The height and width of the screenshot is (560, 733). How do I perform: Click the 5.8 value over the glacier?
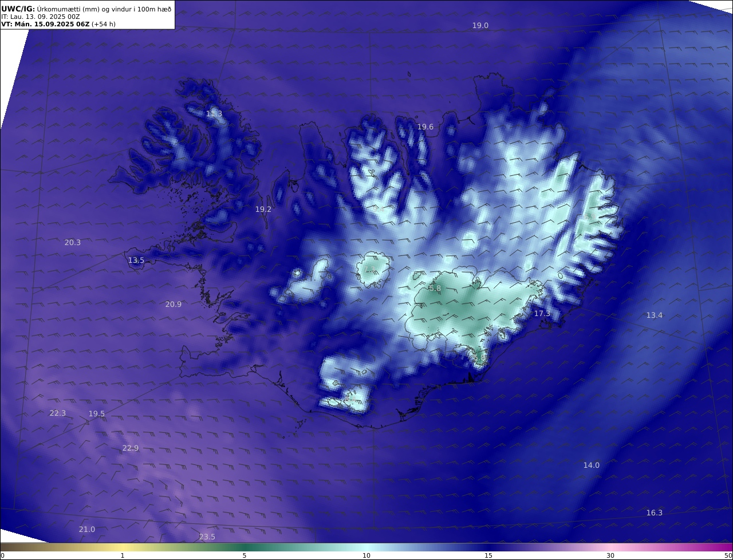(x=435, y=289)
